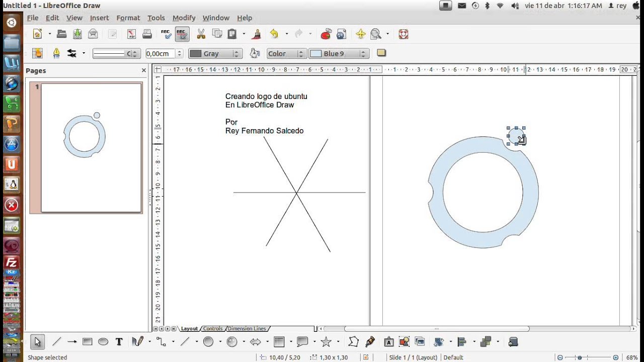
Task: Click zoom in plus button
Action: (616, 357)
